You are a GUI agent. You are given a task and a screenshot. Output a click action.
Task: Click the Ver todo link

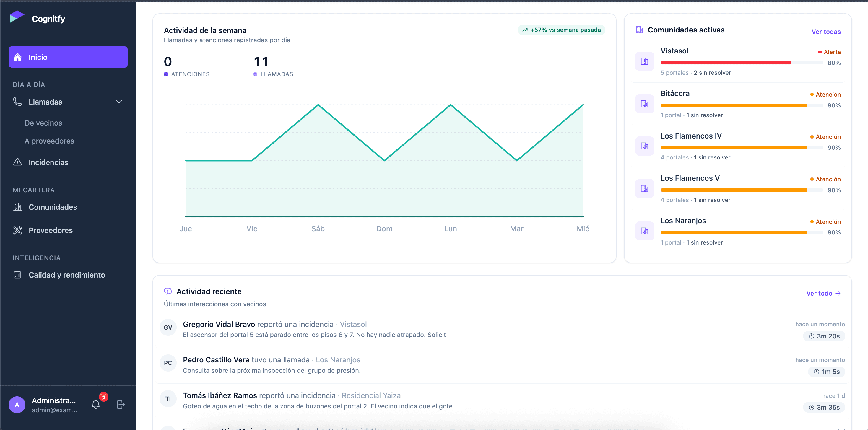coord(823,293)
